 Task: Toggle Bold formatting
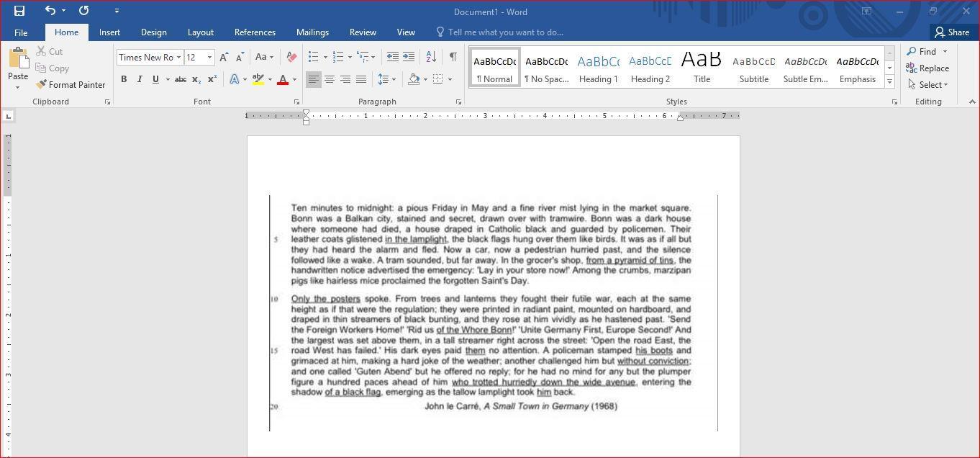(124, 79)
